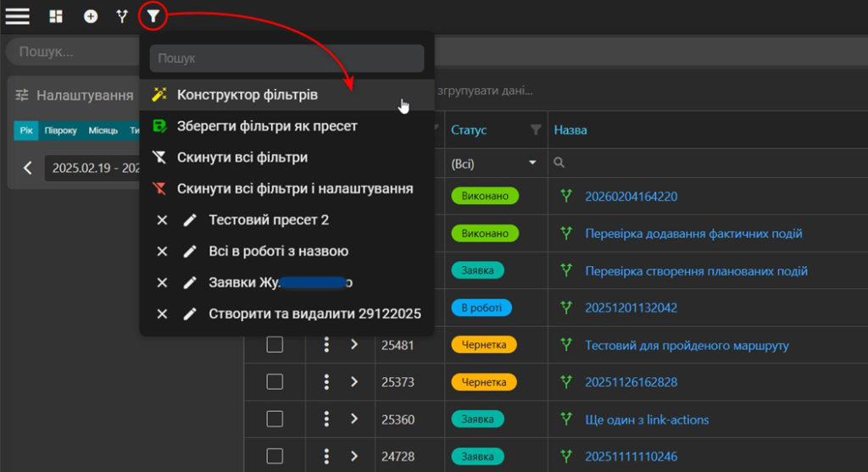Open Ще один з link-actions link
This screenshot has height=472, width=868.
[x=647, y=419]
